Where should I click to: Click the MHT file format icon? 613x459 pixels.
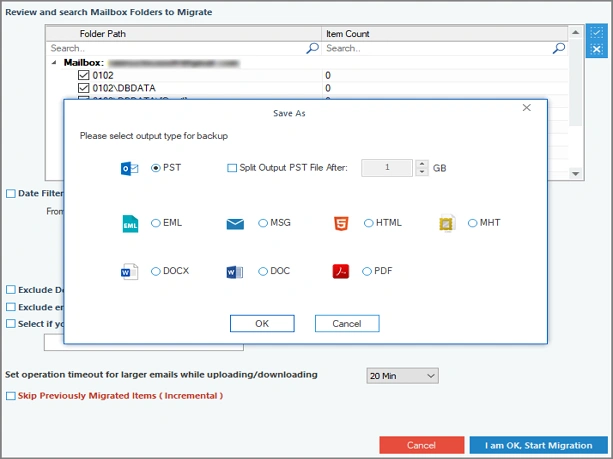[x=447, y=223]
